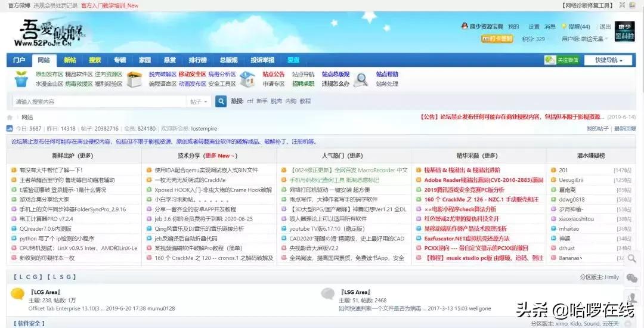Screen dimensions: 644x328
Task: Open the 设置 link
Action: click(x=534, y=27)
